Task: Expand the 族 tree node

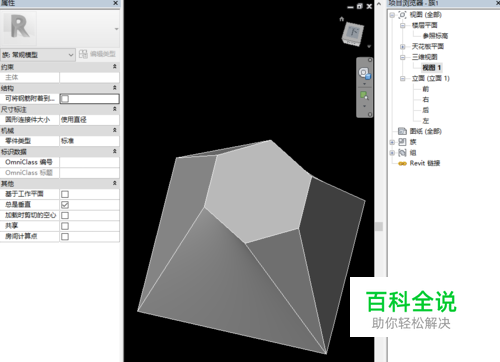Action: coord(392,142)
